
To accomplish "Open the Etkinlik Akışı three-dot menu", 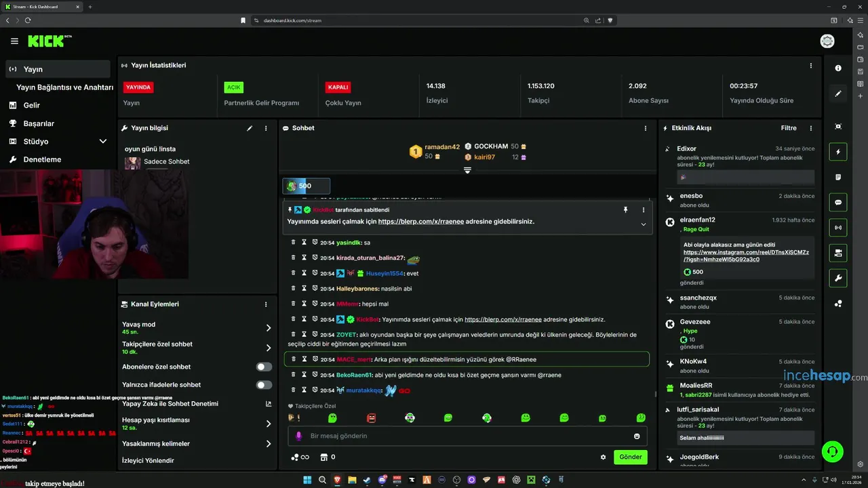I will pyautogui.click(x=811, y=128).
